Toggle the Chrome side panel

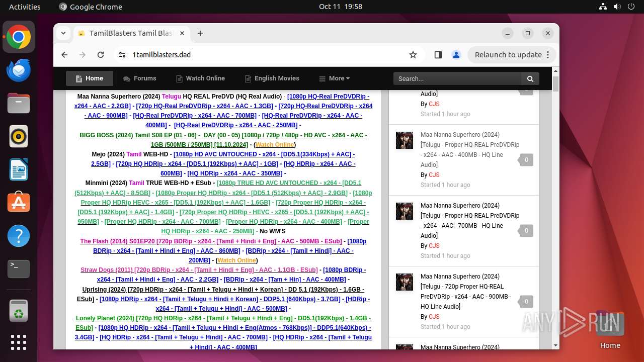(x=438, y=55)
